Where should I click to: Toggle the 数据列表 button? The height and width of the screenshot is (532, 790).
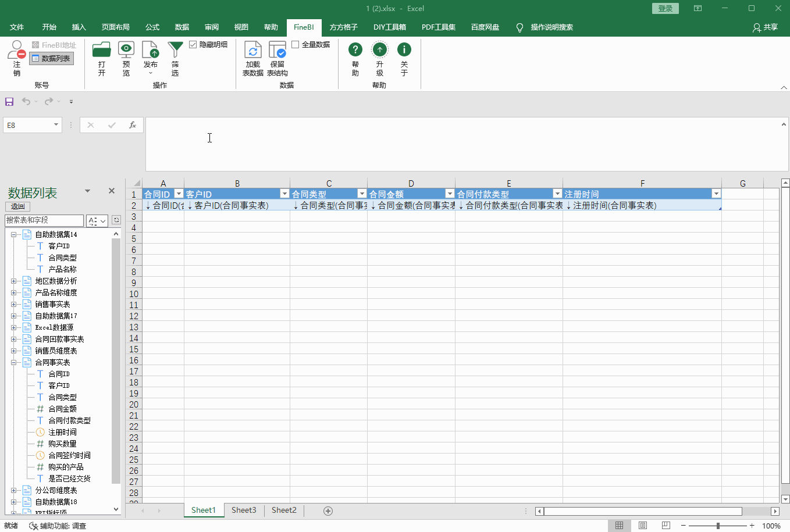coord(52,58)
